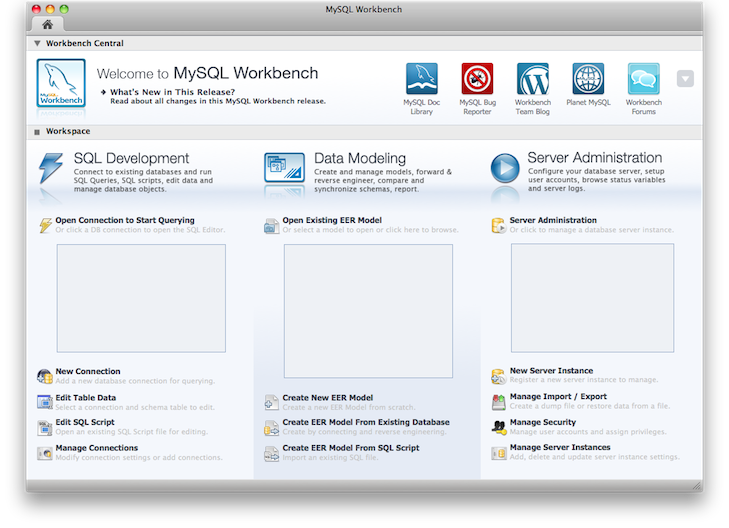Open Manage Import / Export
729x528 pixels.
(x=558, y=397)
